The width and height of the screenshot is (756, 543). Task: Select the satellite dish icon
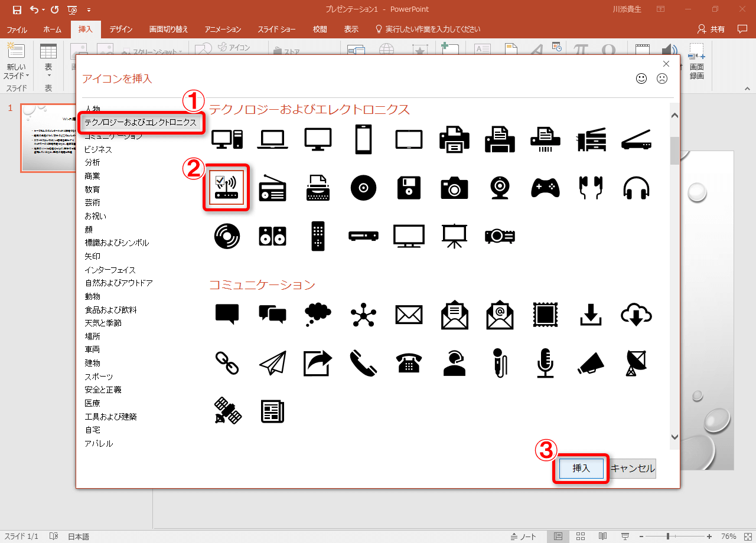pyautogui.click(x=636, y=363)
